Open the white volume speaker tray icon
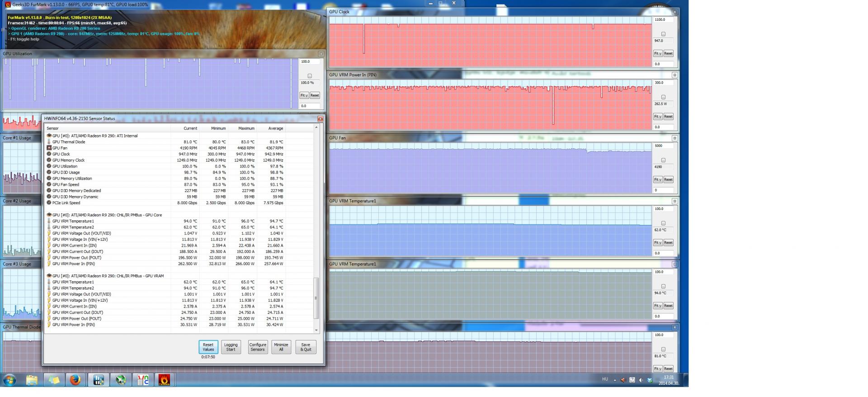Image resolution: width=868 pixels, height=397 pixels. coord(641,380)
